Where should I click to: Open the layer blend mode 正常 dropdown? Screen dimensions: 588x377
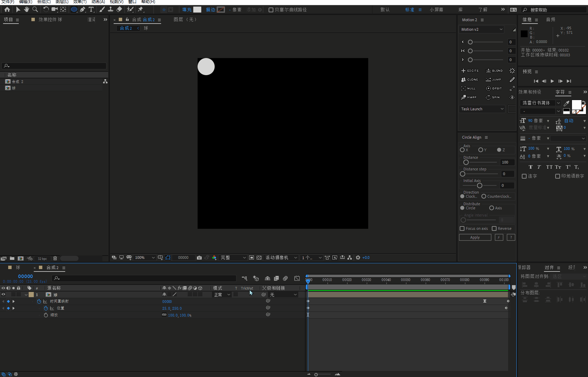[222, 295]
